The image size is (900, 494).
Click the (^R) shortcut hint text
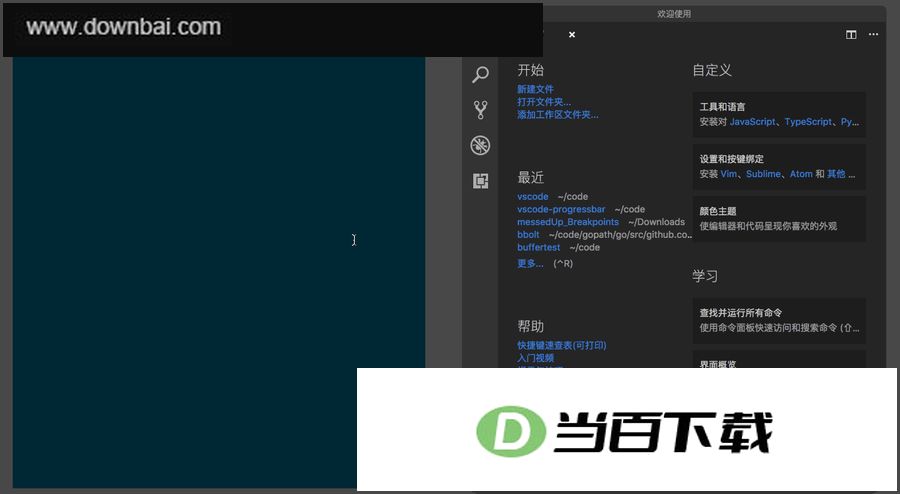point(562,263)
